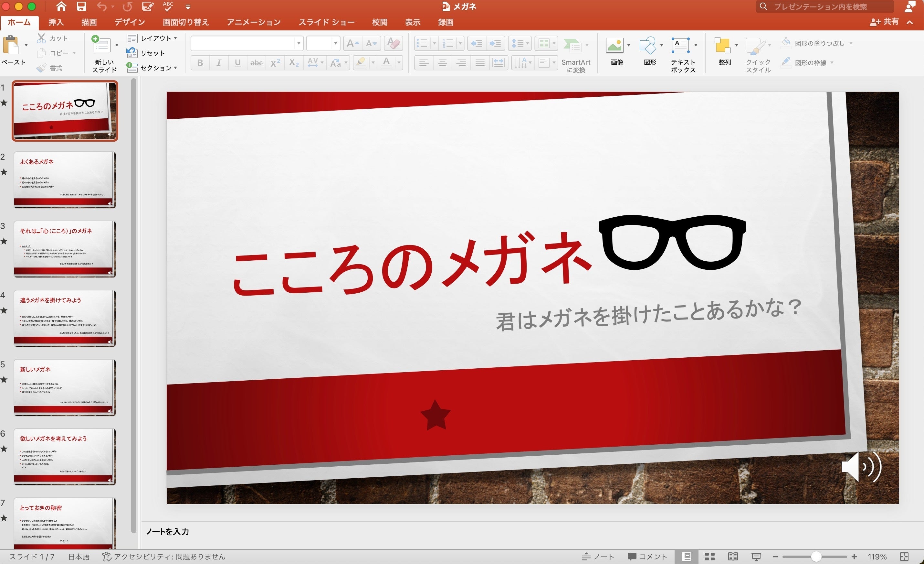Image resolution: width=924 pixels, height=564 pixels.
Task: Open the Shapes (図形) gallery icon
Action: tap(648, 45)
